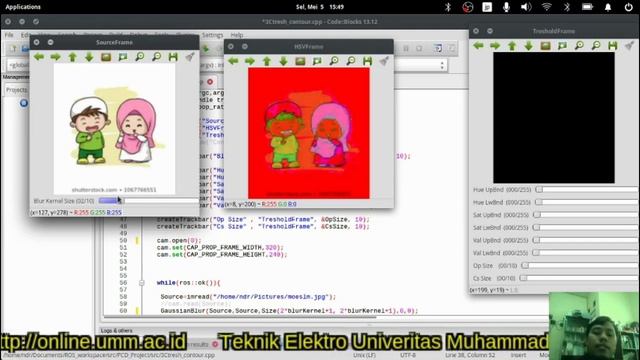Open the volume indicator in top panel
This screenshot has width=640, height=360.
click(x=526, y=7)
